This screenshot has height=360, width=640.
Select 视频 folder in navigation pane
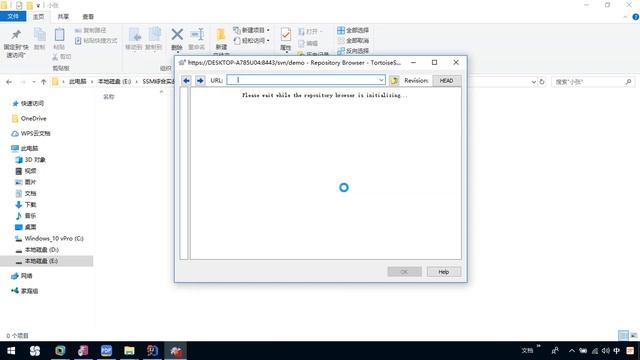point(30,171)
